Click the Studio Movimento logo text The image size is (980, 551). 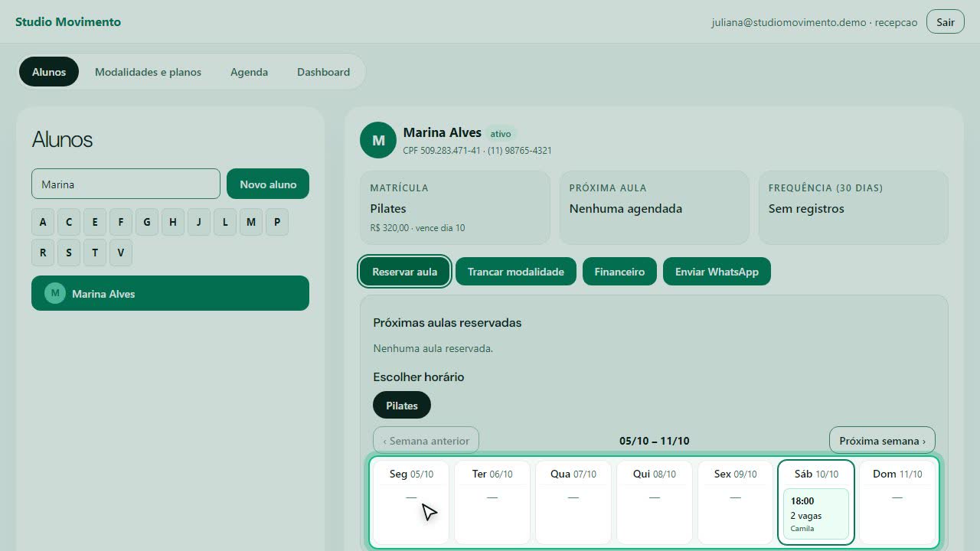point(68,21)
